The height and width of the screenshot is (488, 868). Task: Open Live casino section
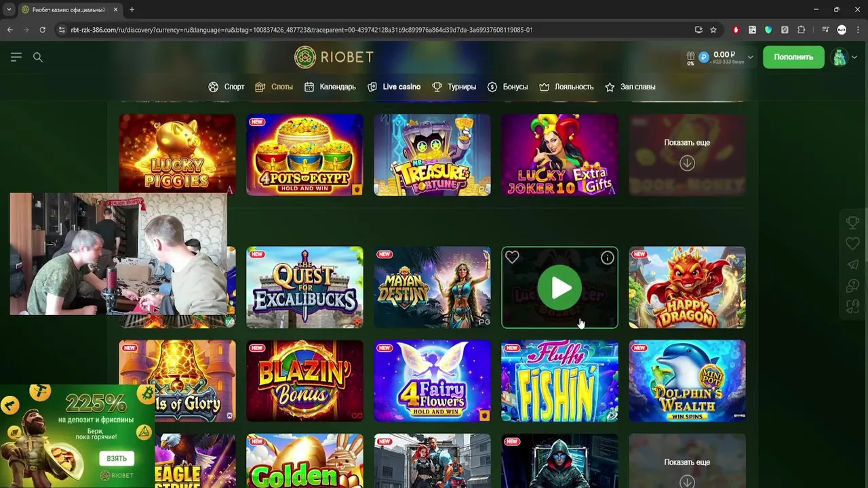coord(394,87)
